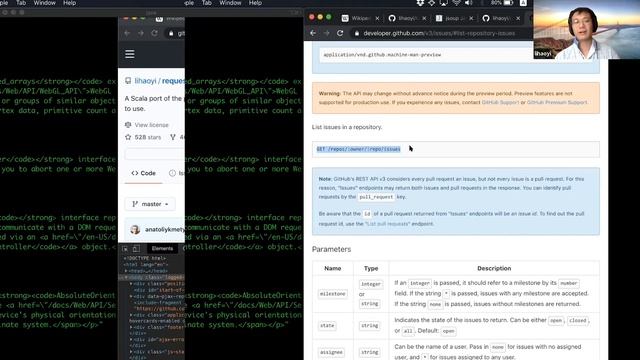
Task: Click the developer.github.com address bar
Action: tap(439, 33)
